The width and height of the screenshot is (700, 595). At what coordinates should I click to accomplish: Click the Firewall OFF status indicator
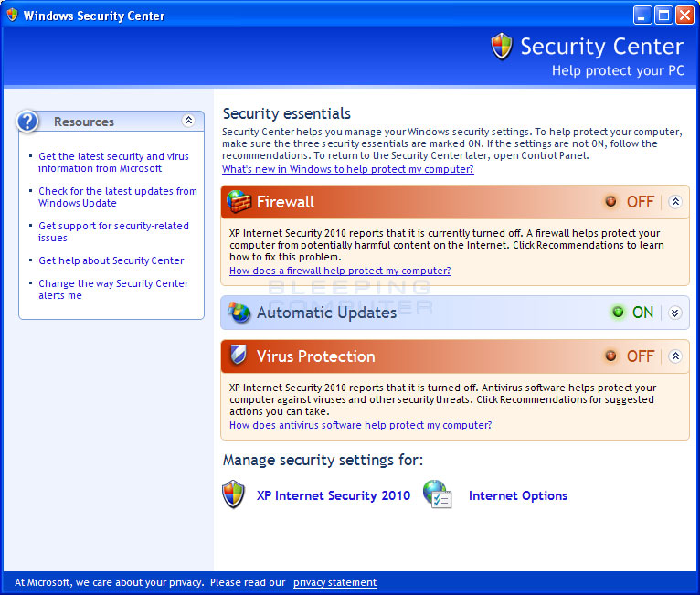click(630, 202)
